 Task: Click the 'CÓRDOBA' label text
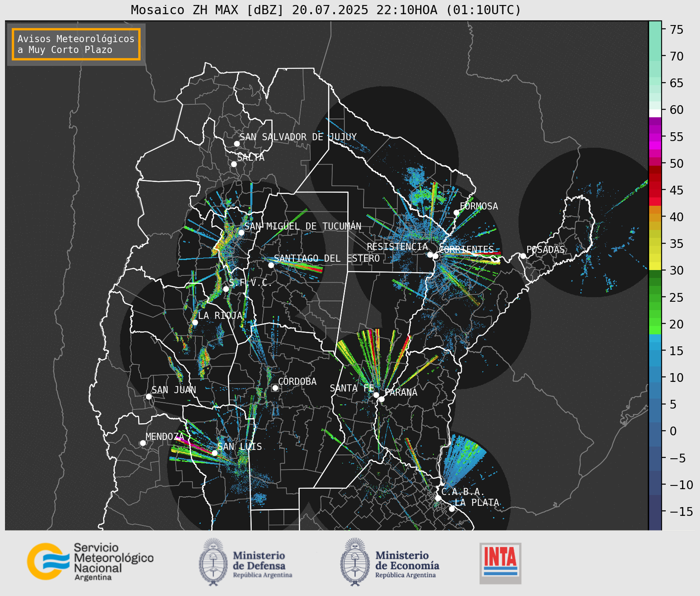(x=297, y=381)
